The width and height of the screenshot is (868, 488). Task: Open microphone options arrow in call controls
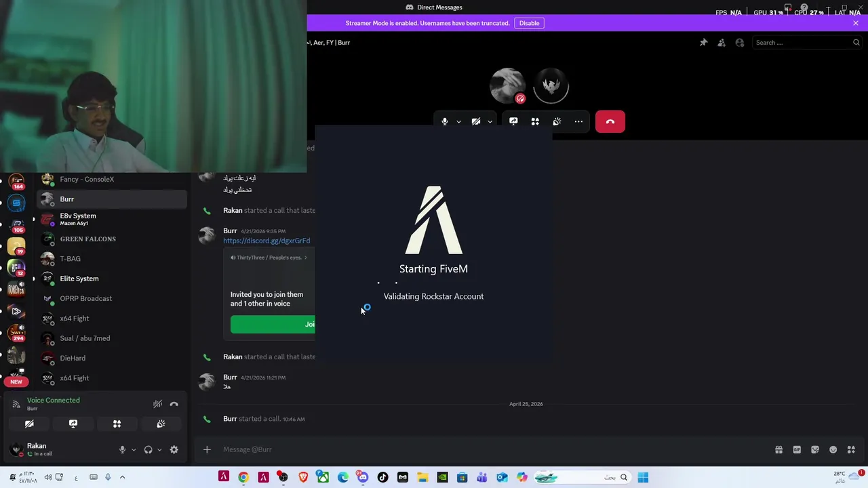coord(458,122)
